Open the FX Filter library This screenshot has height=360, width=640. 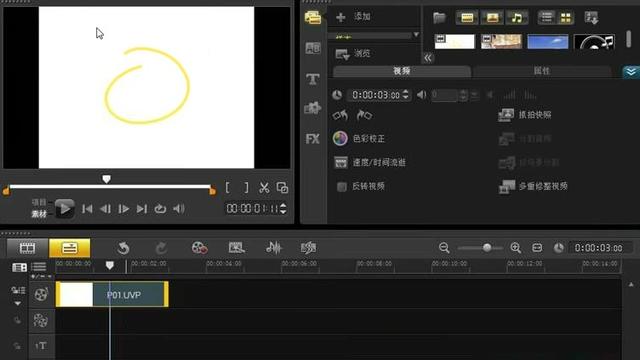313,139
